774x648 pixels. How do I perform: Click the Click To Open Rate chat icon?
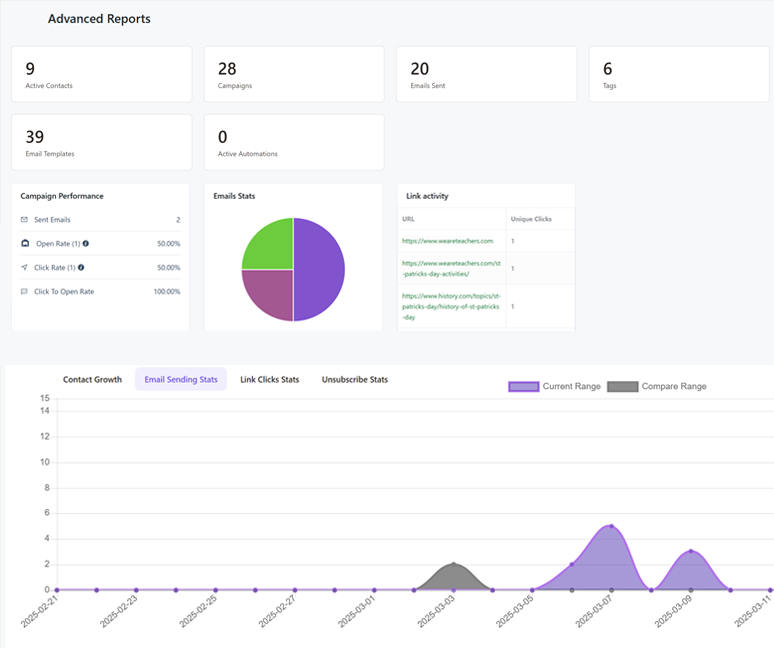24,291
